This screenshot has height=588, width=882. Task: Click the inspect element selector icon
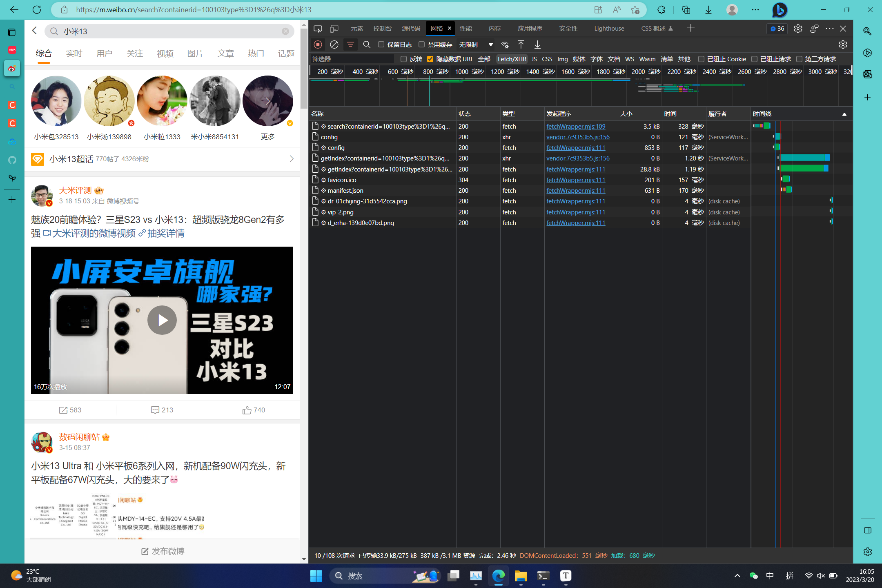[x=318, y=29]
